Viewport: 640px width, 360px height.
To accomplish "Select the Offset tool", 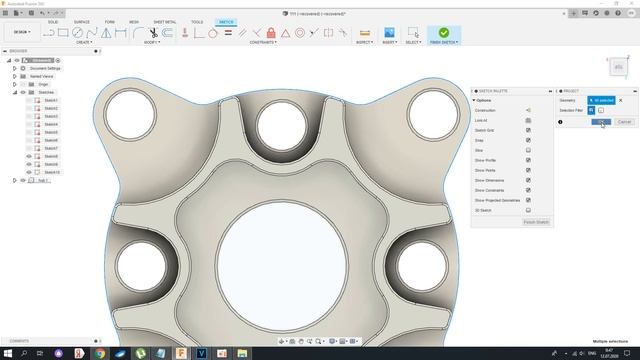I will pyautogui.click(x=167, y=33).
